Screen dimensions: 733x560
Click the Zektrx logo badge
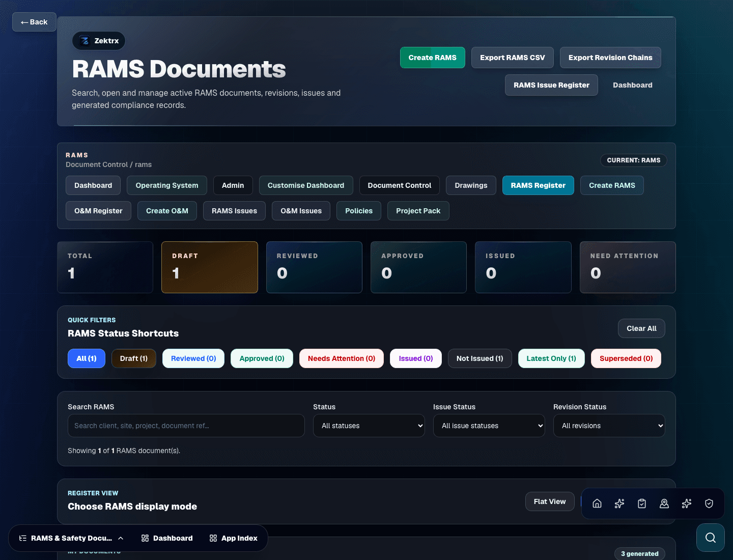[x=99, y=41]
